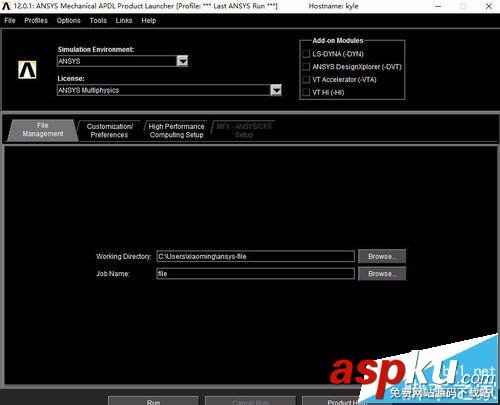Open the Options menu
Image resolution: width=500 pixels, height=405 pixels.
pos(68,21)
